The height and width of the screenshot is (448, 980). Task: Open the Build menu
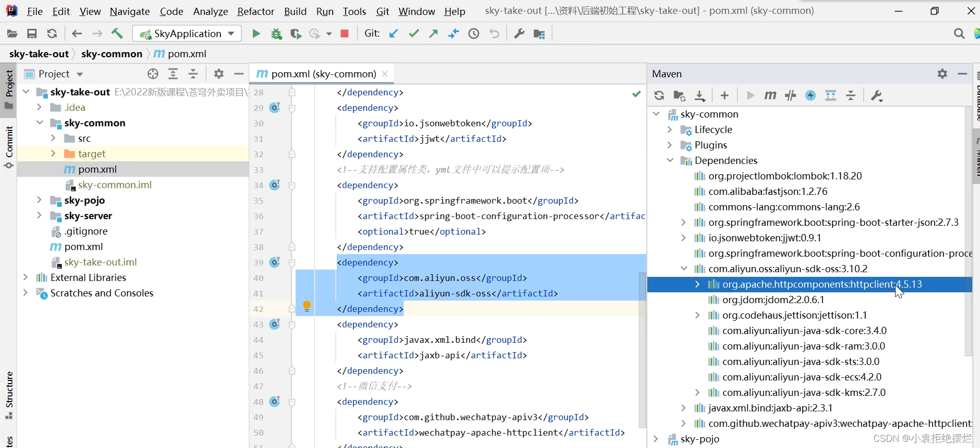tap(295, 11)
